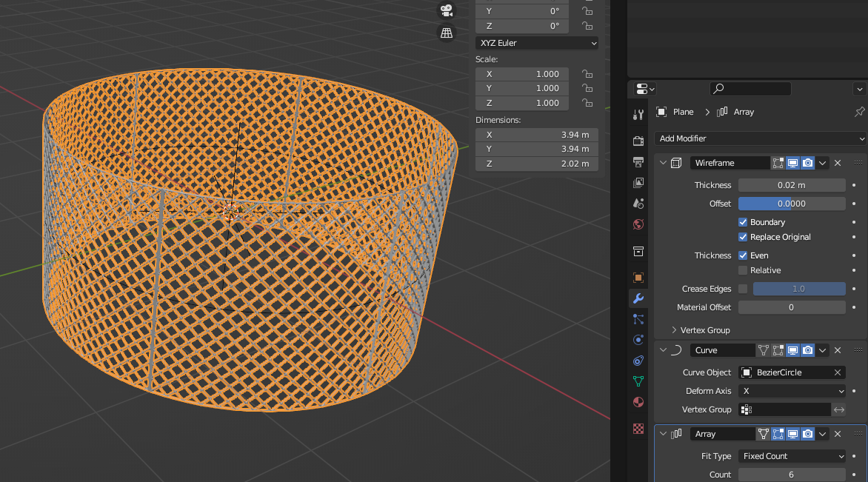Invert the Curve vertex group influence
The width and height of the screenshot is (868, 482).
click(x=839, y=409)
